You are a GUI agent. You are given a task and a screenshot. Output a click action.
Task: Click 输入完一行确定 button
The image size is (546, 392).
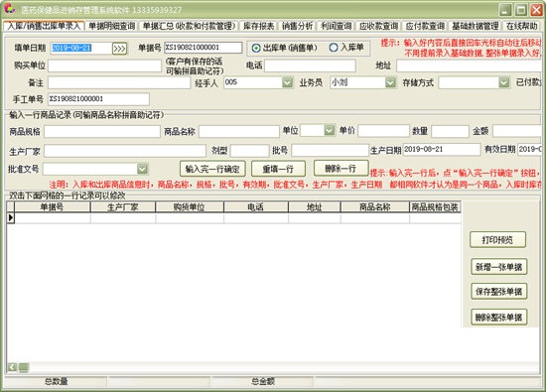(212, 169)
